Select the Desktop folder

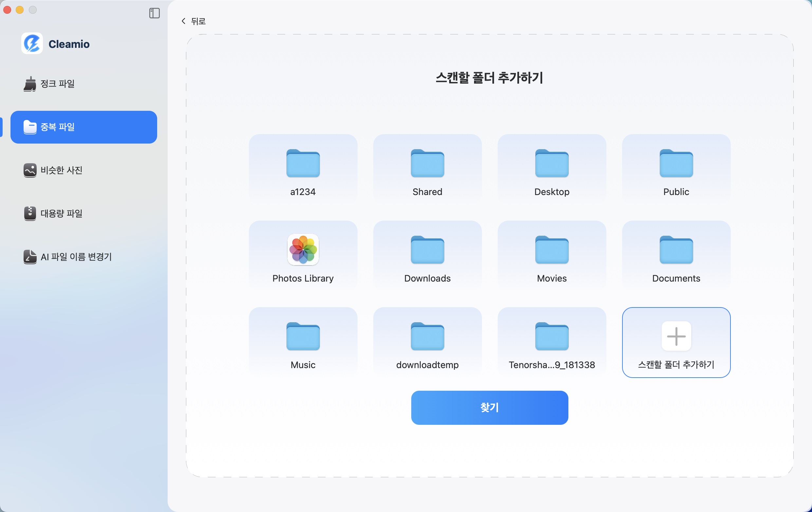[x=551, y=169]
